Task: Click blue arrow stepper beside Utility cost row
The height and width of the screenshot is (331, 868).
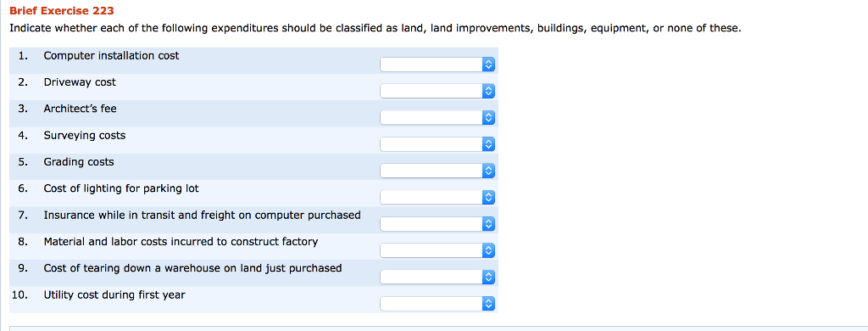Action: 487,304
